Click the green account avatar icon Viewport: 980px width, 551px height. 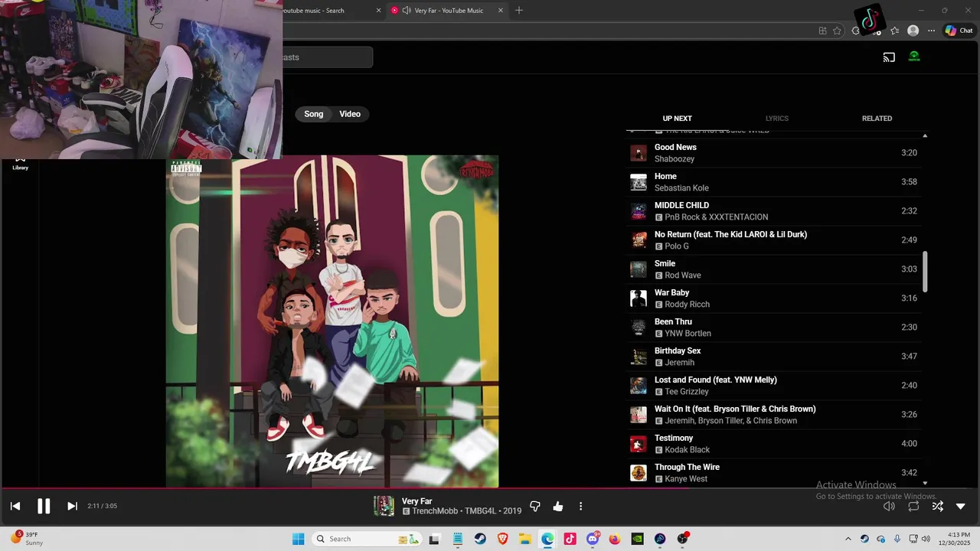click(914, 57)
